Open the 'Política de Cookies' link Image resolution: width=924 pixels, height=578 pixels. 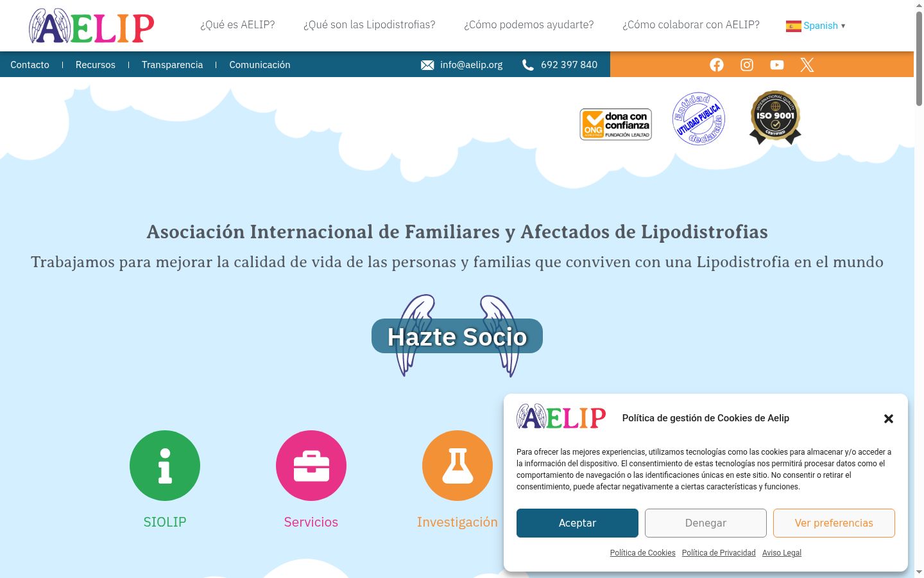pyautogui.click(x=643, y=553)
